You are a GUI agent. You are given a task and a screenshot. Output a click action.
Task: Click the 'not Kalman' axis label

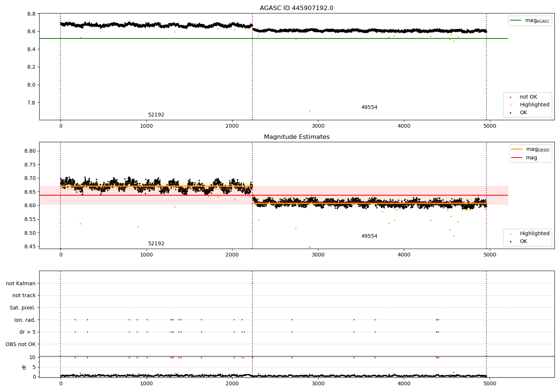(21, 284)
